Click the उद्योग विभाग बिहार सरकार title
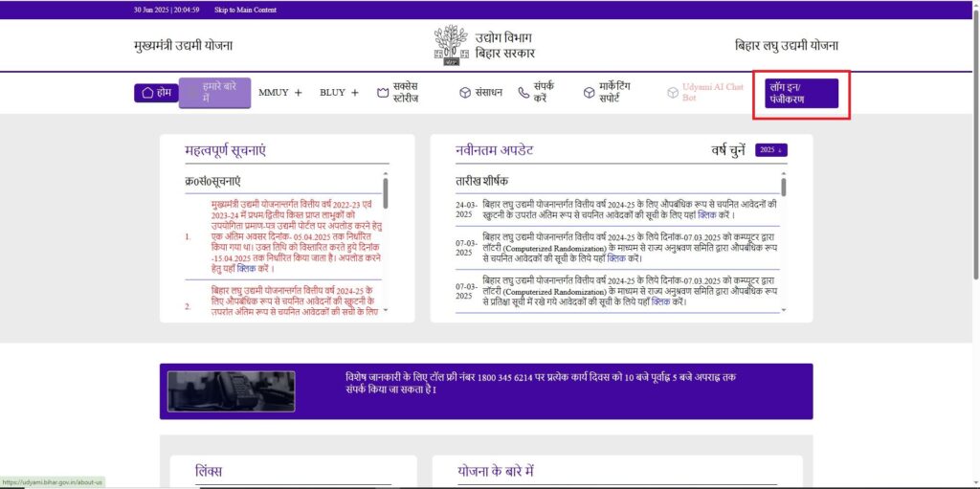 [x=505, y=45]
